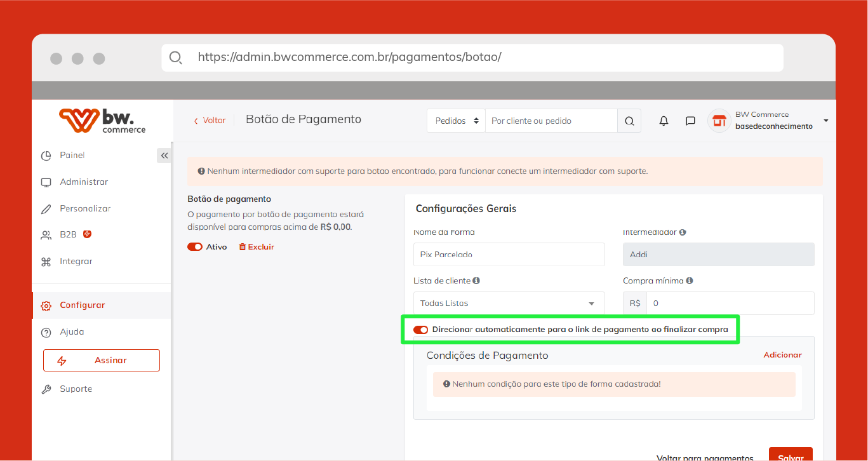
Task: Click the browser URL address bar
Action: [x=472, y=58]
